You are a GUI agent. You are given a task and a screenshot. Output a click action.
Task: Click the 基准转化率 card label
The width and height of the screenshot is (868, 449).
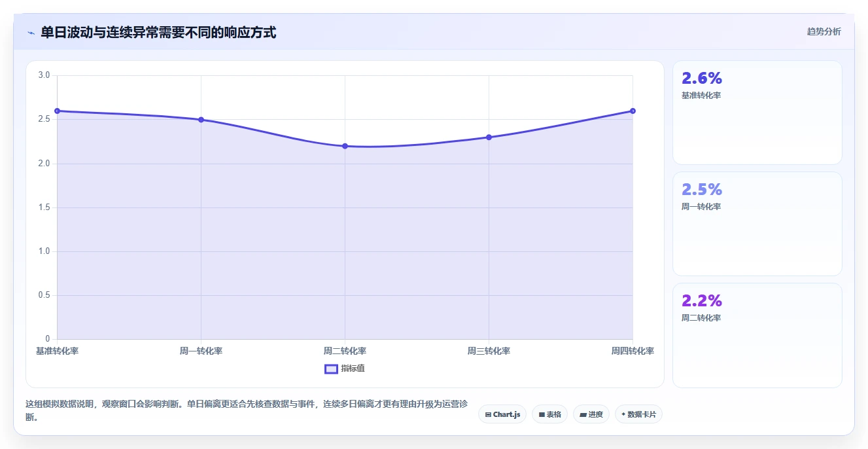click(701, 96)
